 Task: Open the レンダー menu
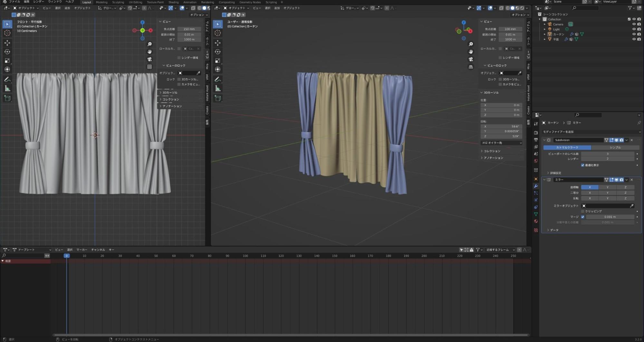tap(38, 2)
